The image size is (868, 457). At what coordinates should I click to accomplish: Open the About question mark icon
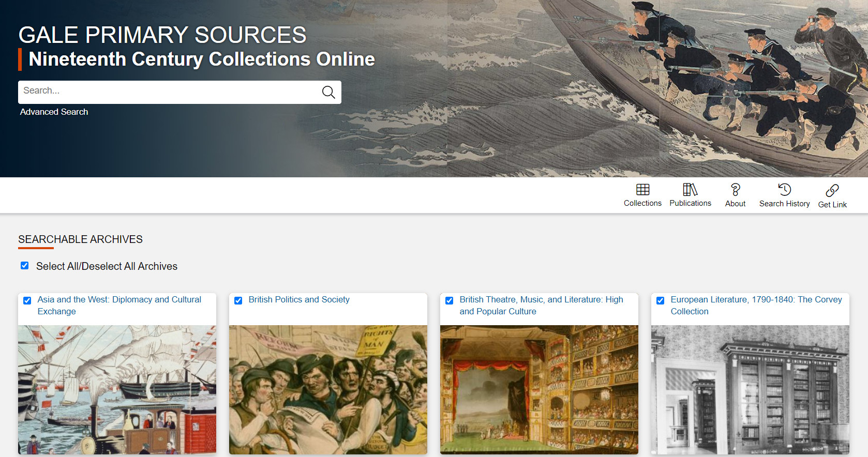(x=735, y=190)
